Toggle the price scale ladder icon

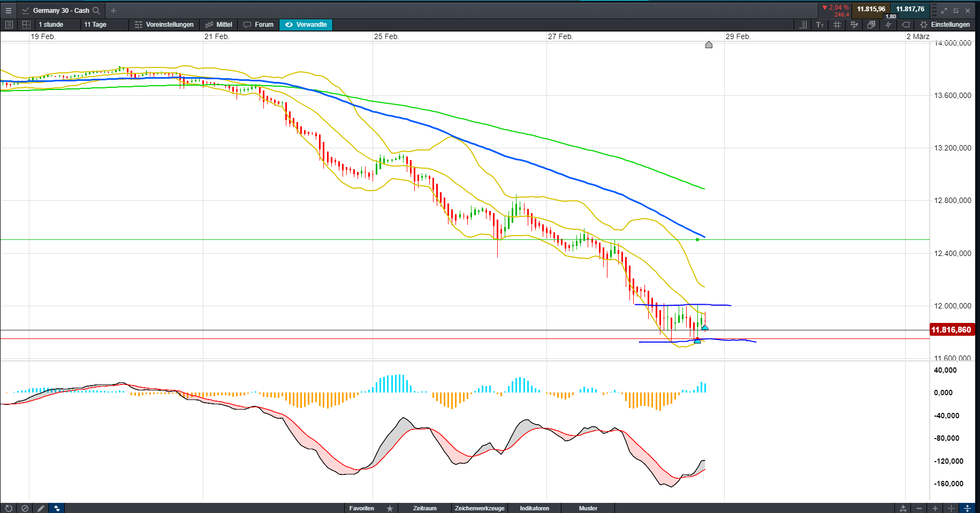(x=803, y=25)
